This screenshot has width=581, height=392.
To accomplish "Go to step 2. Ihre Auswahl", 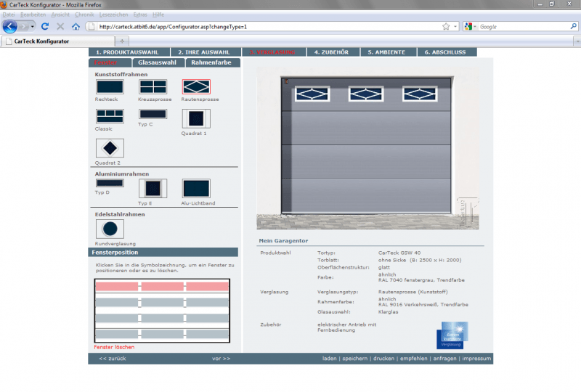I will [x=206, y=52].
